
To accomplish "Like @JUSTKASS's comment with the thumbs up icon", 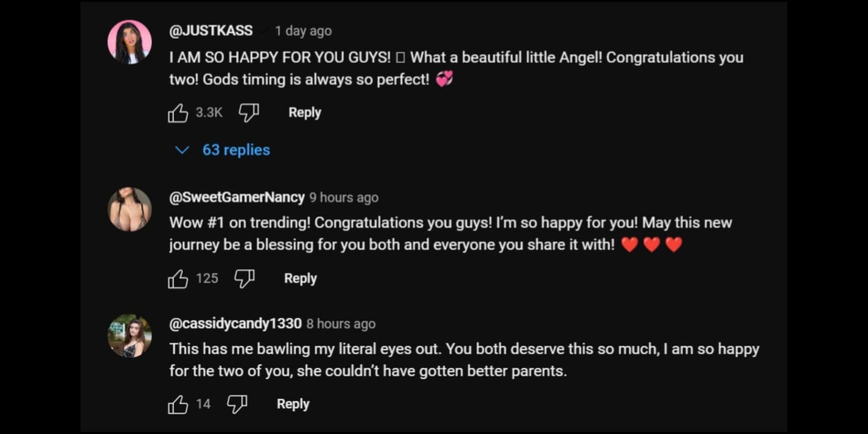I will pyautogui.click(x=178, y=112).
